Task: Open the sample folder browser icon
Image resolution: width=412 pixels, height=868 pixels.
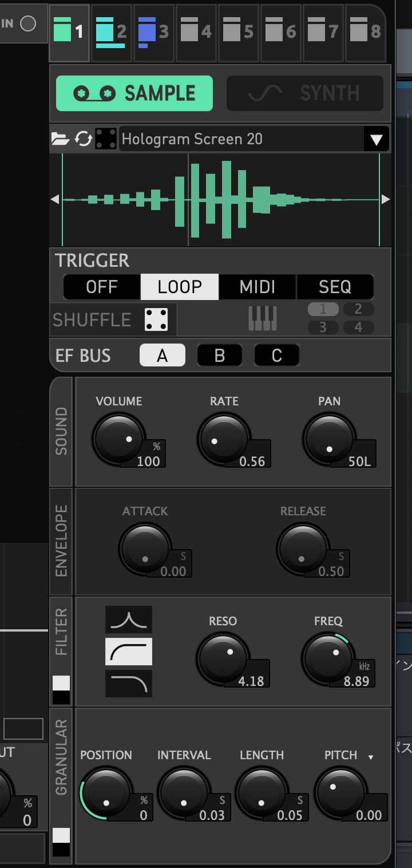Action: [x=60, y=139]
